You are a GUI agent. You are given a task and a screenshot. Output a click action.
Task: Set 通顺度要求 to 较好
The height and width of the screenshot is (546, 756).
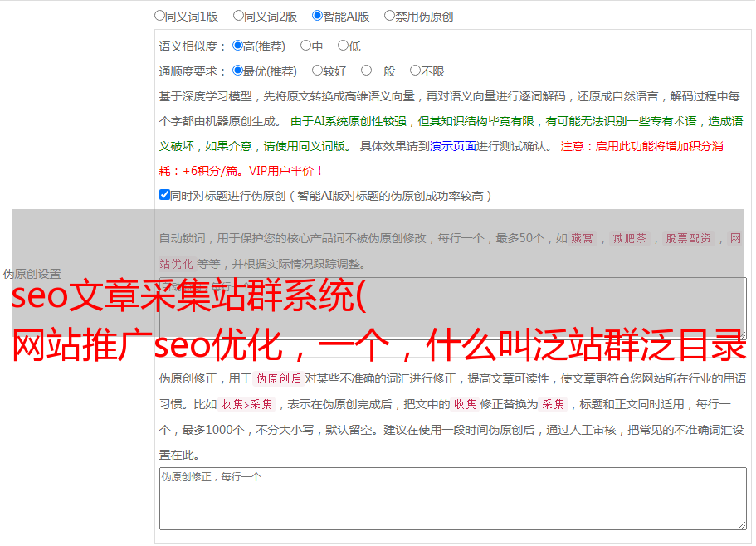click(x=317, y=71)
